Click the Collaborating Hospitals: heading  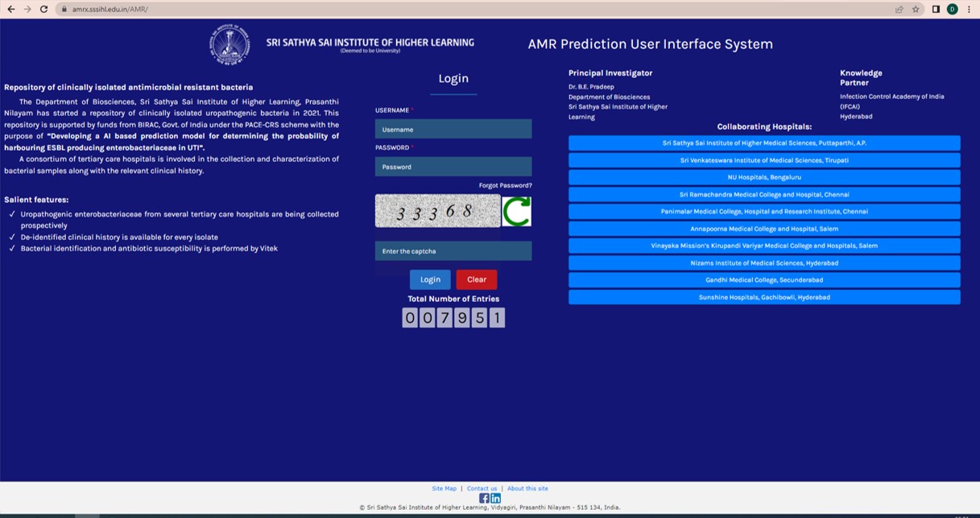pos(764,126)
